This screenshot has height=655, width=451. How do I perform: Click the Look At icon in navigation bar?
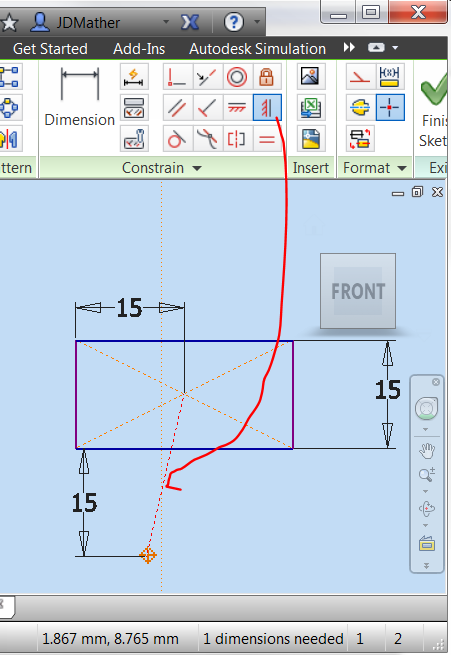coord(427,543)
